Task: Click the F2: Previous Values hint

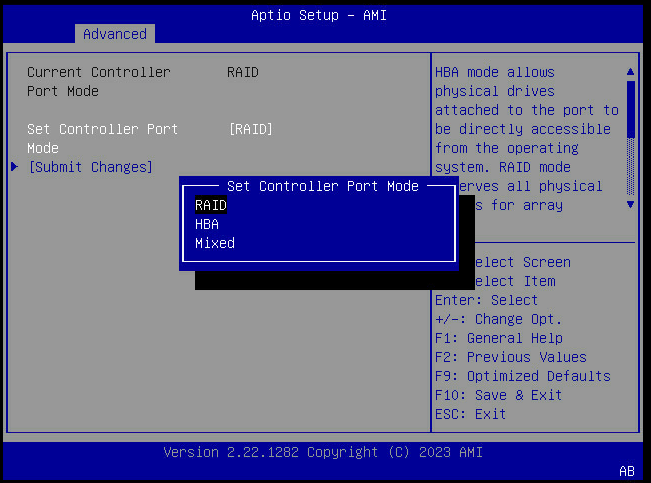Action: point(510,357)
